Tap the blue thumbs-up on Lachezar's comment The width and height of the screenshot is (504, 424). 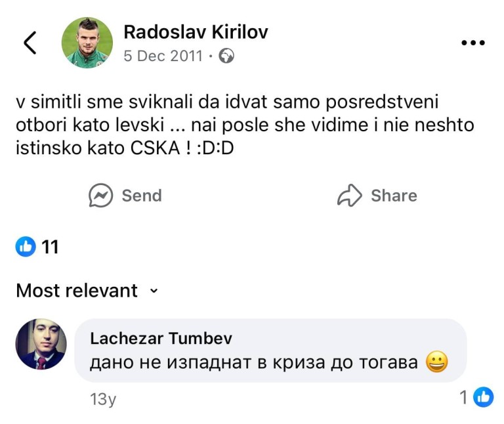(x=484, y=396)
